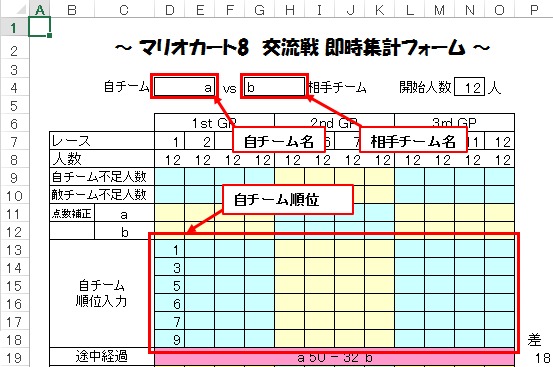Click the 点数補正 label cell
The width and height of the screenshot is (553, 367).
click(x=72, y=213)
